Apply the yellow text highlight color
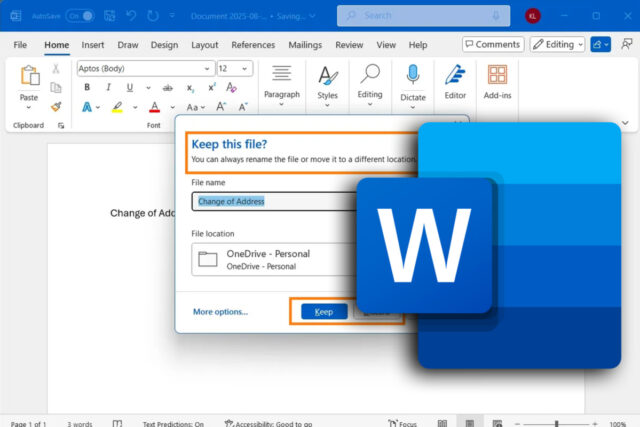Viewport: 640px width, 427px height. click(117, 107)
